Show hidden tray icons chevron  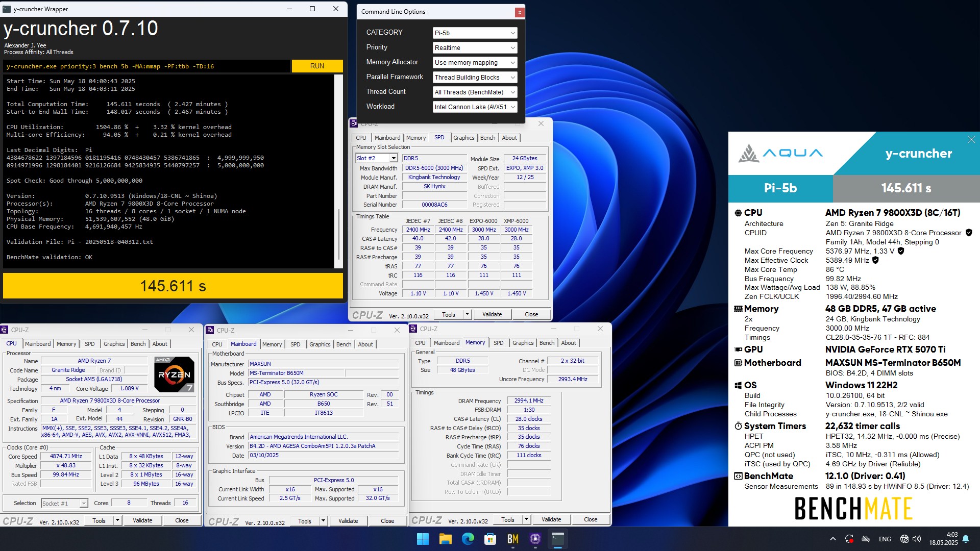click(x=833, y=539)
